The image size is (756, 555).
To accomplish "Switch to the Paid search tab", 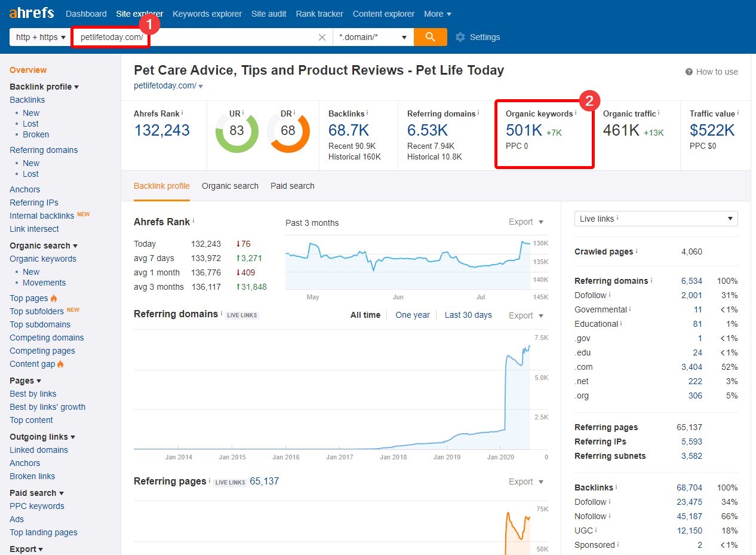I will [x=292, y=186].
